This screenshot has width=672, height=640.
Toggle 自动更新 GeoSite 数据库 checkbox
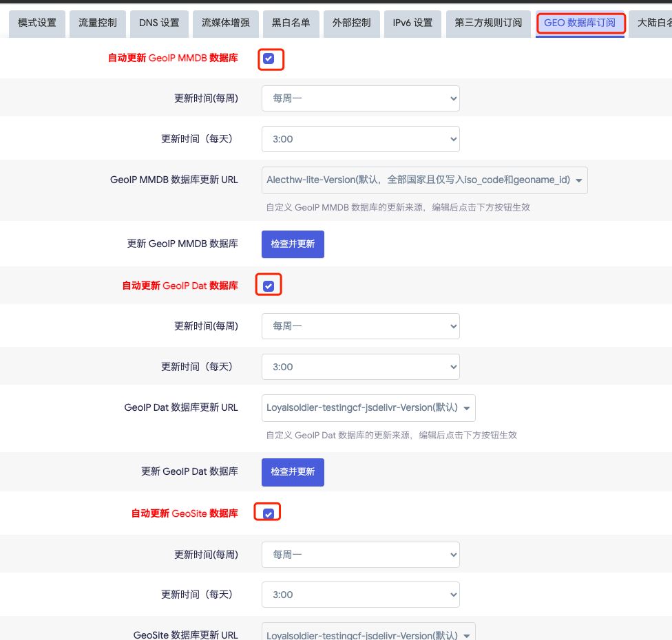point(269,513)
